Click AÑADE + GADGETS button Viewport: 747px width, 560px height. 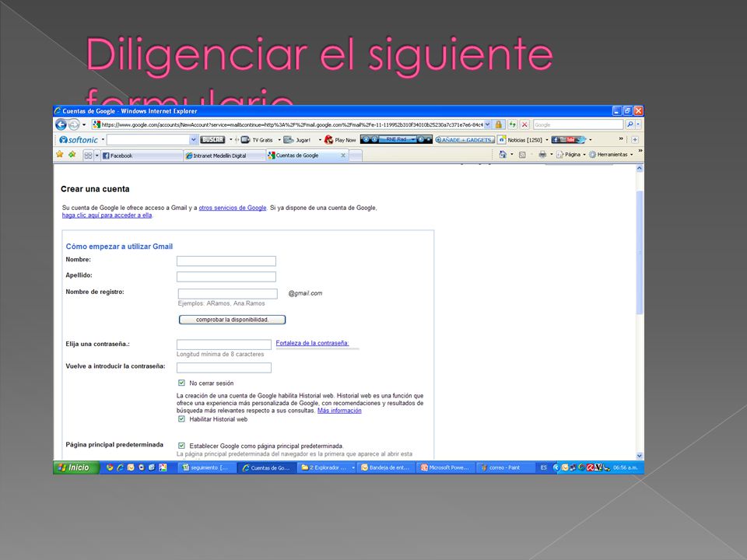pos(465,140)
